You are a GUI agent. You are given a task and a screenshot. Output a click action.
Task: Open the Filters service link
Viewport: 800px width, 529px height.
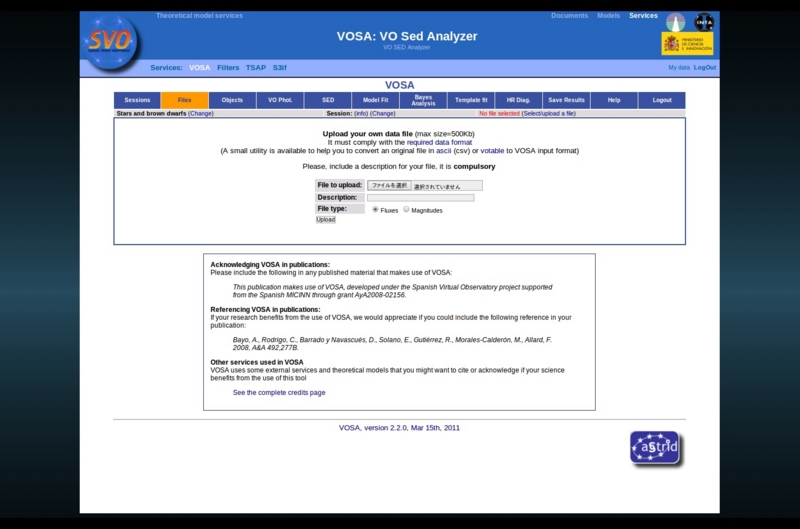pyautogui.click(x=228, y=68)
